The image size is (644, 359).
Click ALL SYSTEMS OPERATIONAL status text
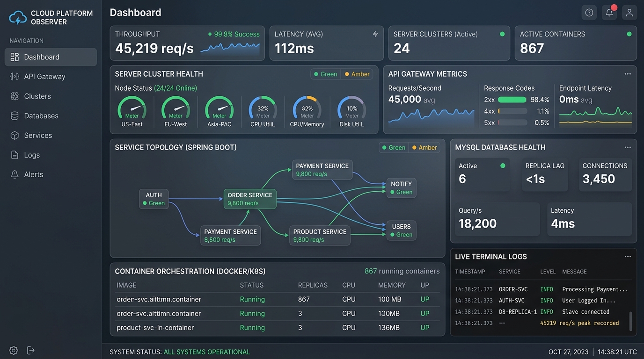(x=207, y=352)
